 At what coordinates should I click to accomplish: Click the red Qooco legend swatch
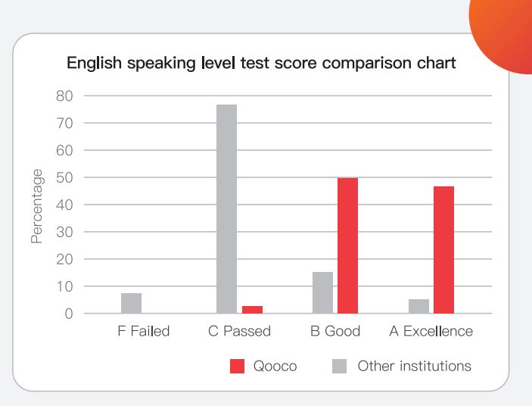238,367
